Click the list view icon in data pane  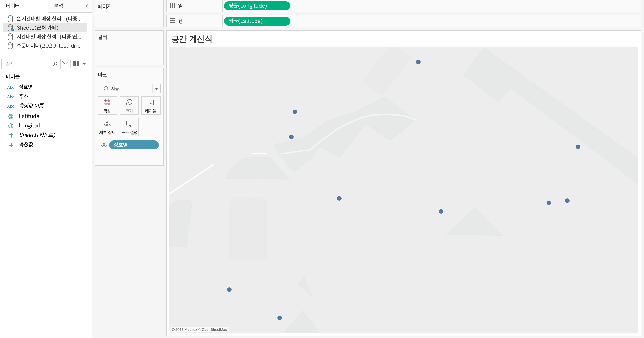click(x=76, y=64)
